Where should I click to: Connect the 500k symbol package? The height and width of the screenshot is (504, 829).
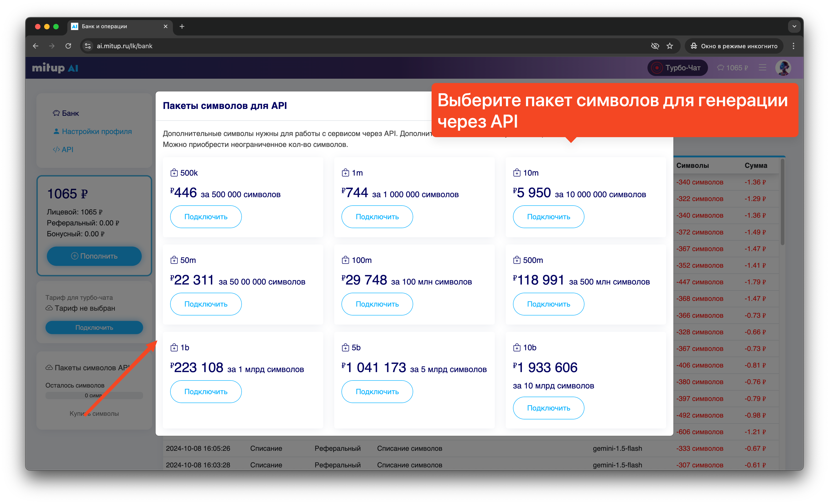(206, 217)
